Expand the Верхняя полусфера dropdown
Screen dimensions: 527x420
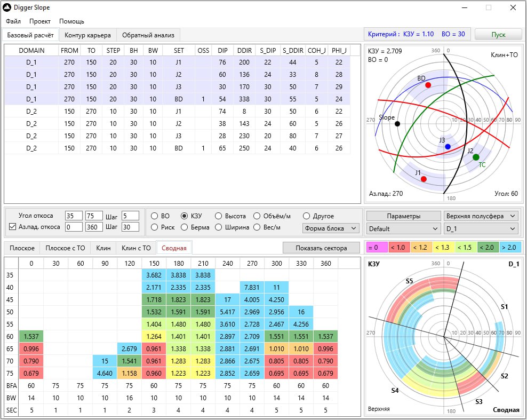[x=481, y=216]
